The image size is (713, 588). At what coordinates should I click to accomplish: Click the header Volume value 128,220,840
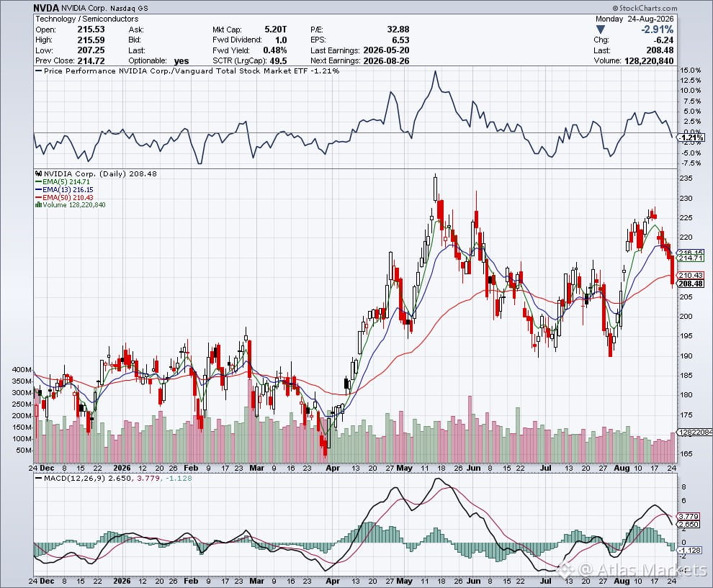coord(650,61)
